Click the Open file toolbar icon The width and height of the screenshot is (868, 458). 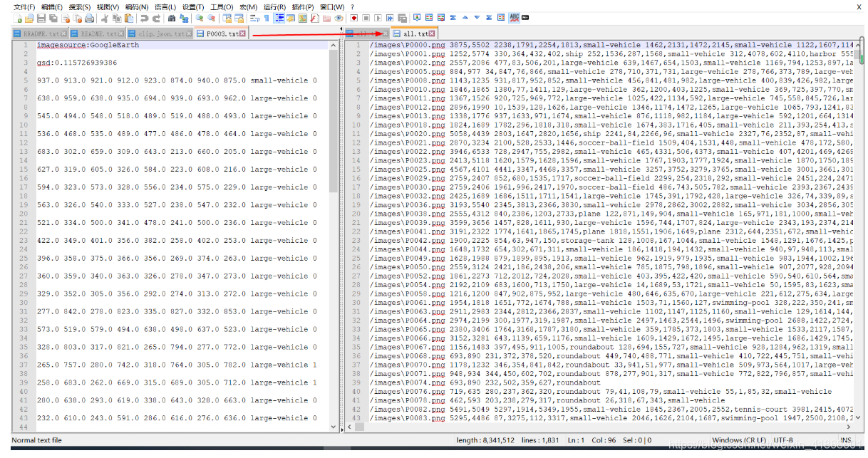click(29, 18)
